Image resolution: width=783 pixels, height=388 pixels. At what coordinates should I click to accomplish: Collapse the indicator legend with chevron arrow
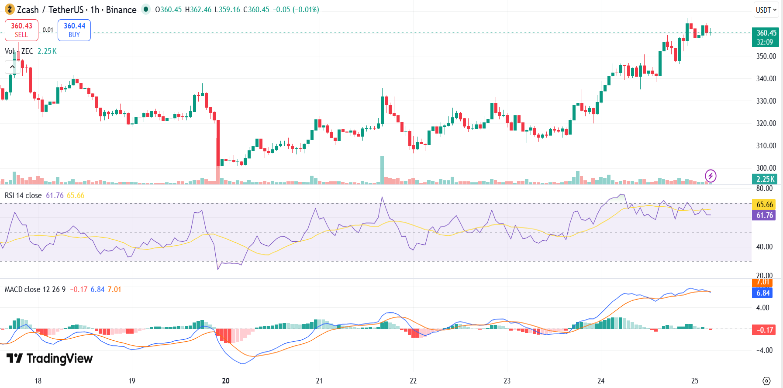point(11,66)
